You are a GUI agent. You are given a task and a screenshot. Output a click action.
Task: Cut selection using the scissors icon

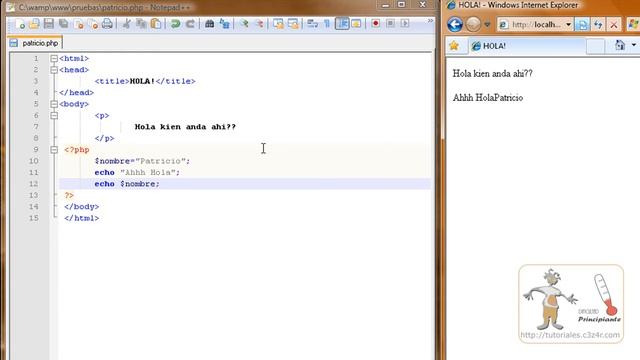pyautogui.click(x=127, y=24)
